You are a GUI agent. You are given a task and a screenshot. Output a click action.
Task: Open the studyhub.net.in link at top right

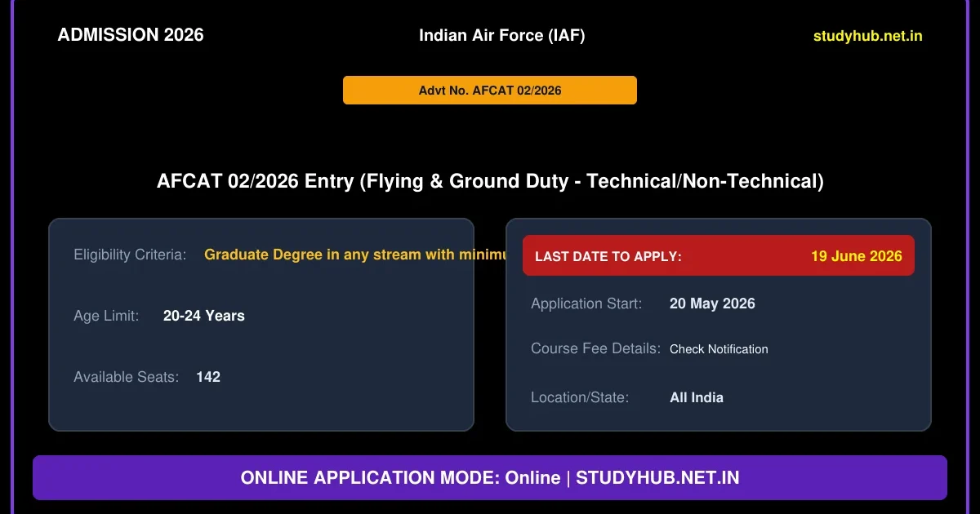coord(868,36)
